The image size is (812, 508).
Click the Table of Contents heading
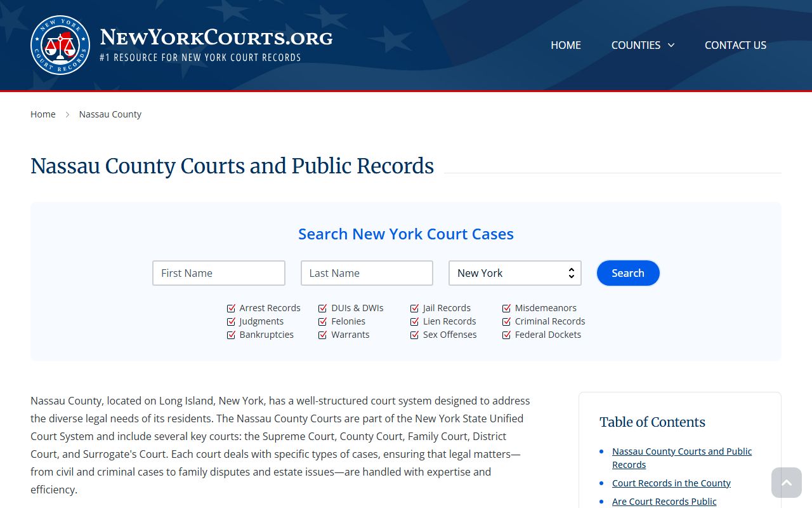coord(652,422)
